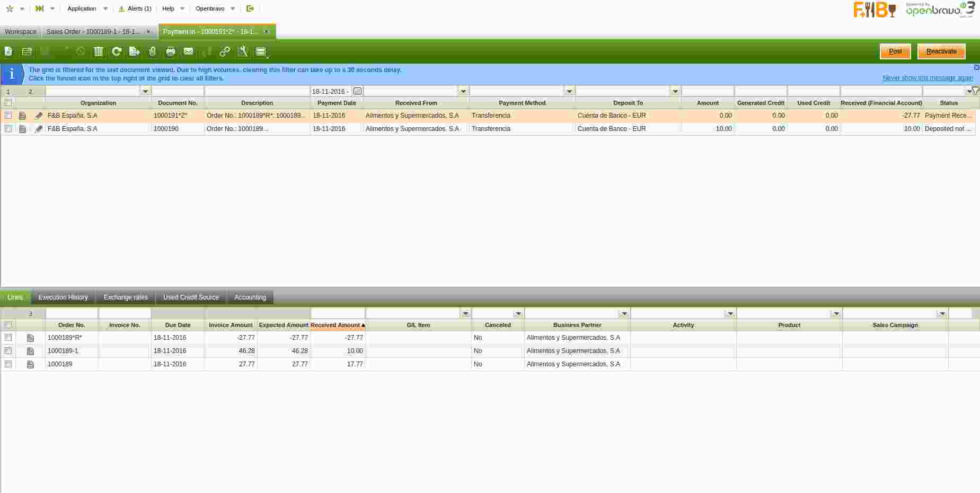Click the refresh icon in toolbar

(117, 51)
